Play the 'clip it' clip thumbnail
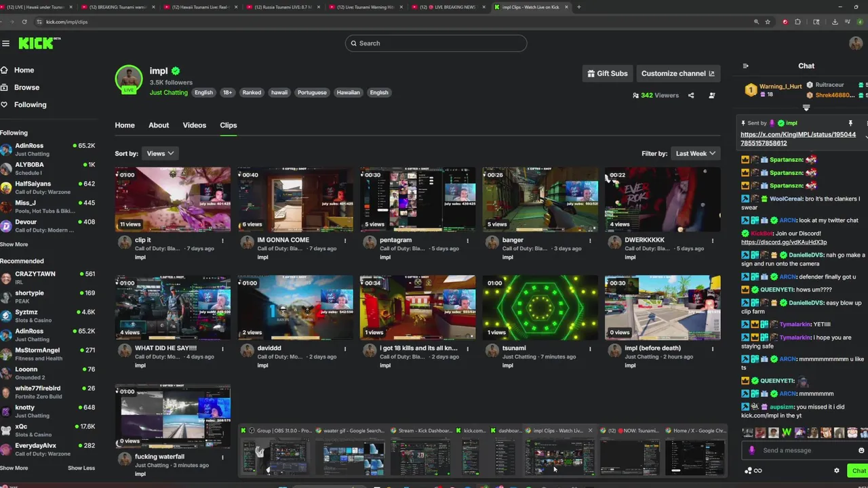868x488 pixels. coord(173,199)
